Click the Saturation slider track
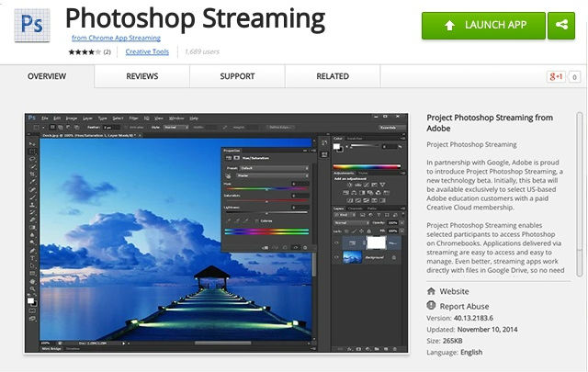Viewport: 588px width, 372px height. pos(266,200)
